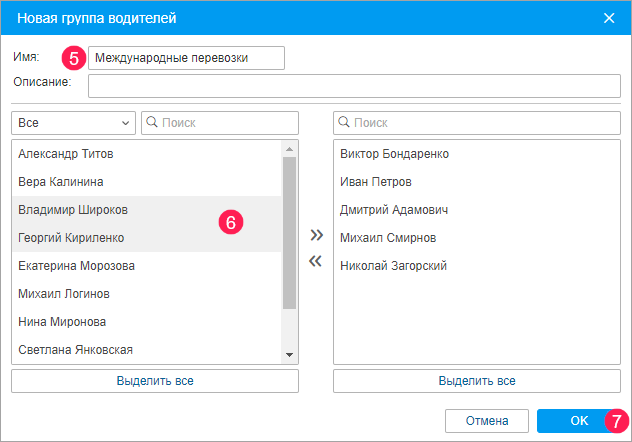Click the move-left double arrow icon

pos(316,262)
